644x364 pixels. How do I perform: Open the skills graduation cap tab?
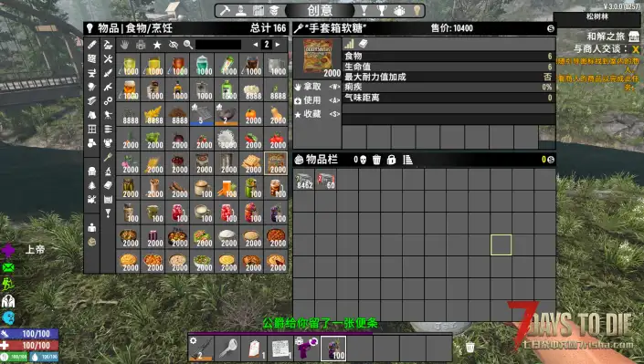point(274,11)
